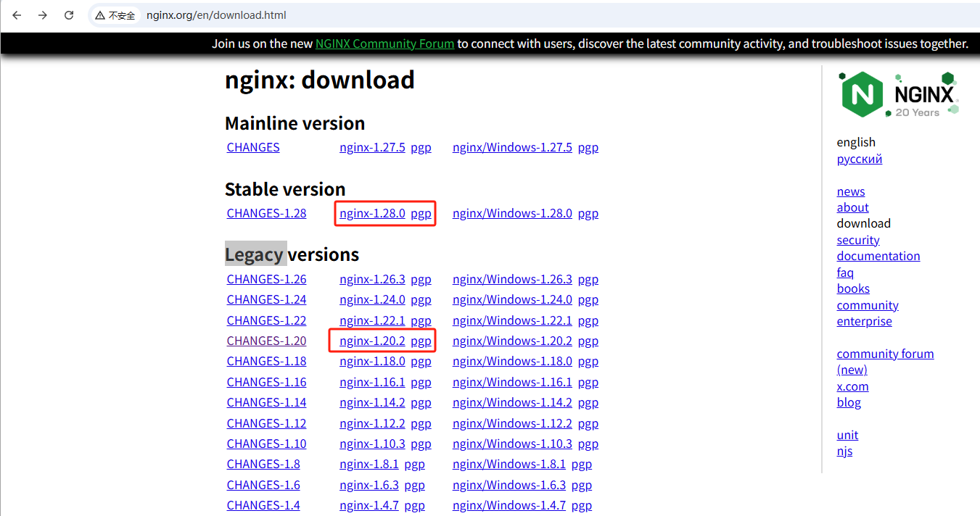Open the security sidebar link

coord(858,240)
